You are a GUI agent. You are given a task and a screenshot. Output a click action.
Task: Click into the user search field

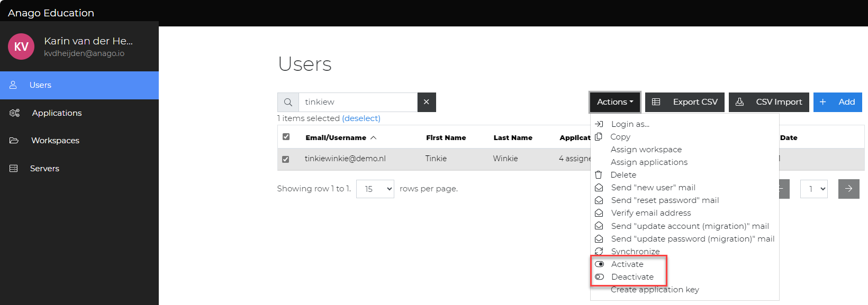[358, 102]
